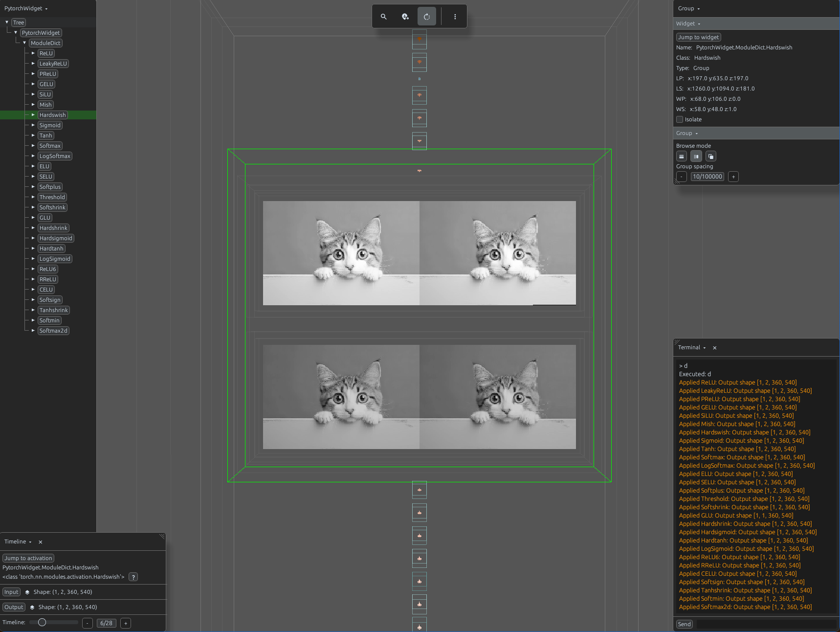
Task: Open the Widget section dropdown
Action: coord(688,23)
